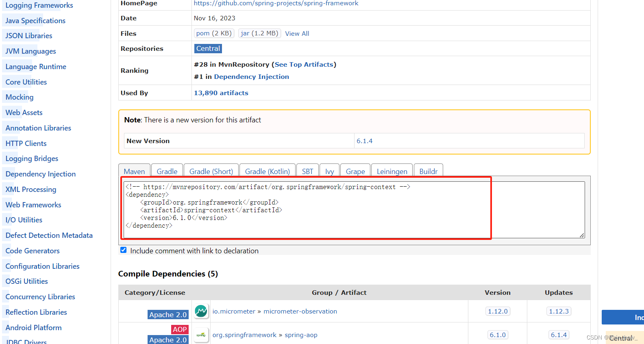Screen dimensions: 644x344
Task: Open the Gradle (Short) tab
Action: (211, 171)
